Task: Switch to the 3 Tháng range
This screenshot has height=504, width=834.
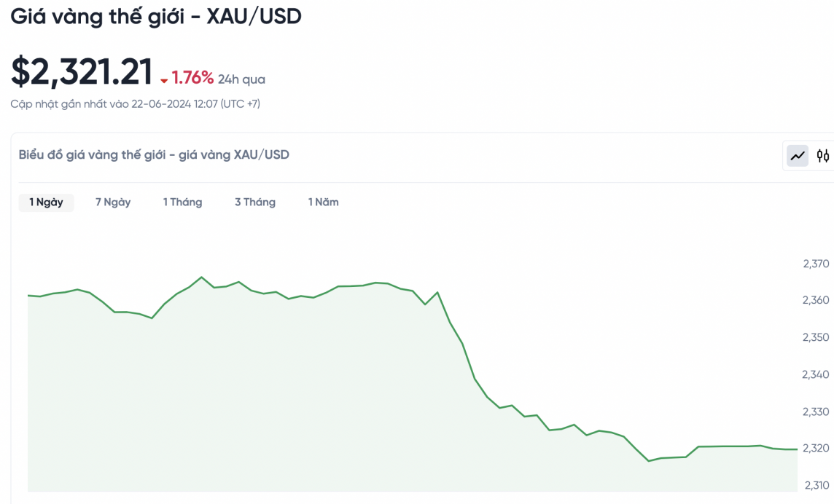Action: (255, 202)
